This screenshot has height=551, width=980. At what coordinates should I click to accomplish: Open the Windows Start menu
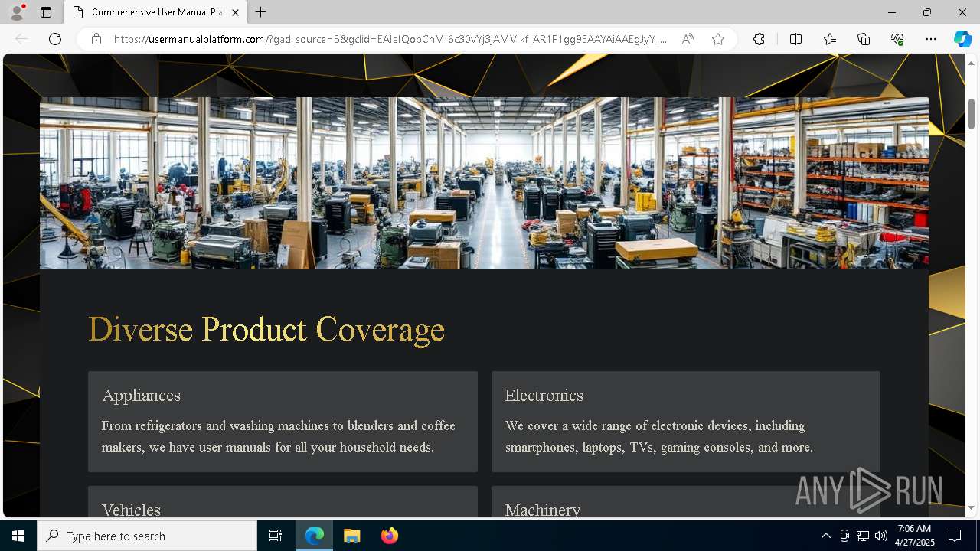[x=18, y=536]
